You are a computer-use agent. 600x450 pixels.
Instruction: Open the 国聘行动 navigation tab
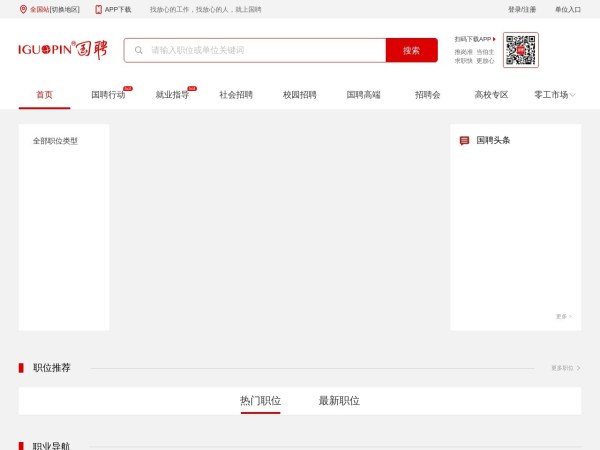[108, 95]
